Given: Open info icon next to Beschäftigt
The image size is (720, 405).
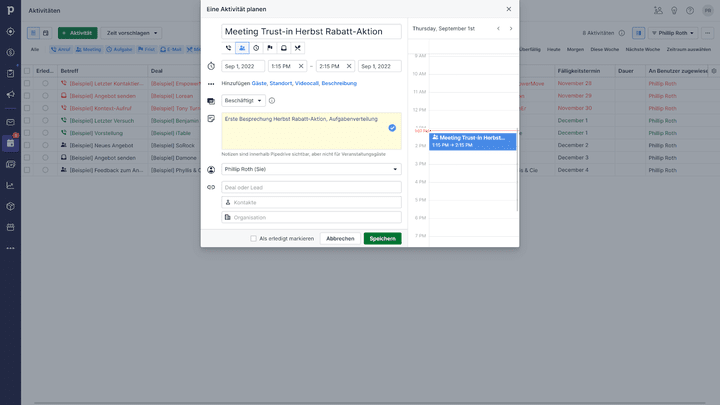Looking at the screenshot, I should point(272,101).
